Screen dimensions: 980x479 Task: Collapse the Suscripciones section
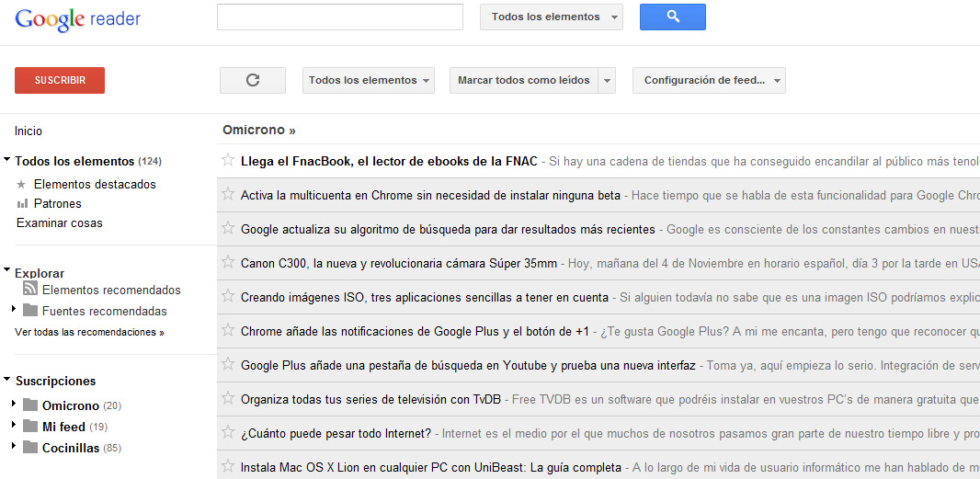click(6, 379)
